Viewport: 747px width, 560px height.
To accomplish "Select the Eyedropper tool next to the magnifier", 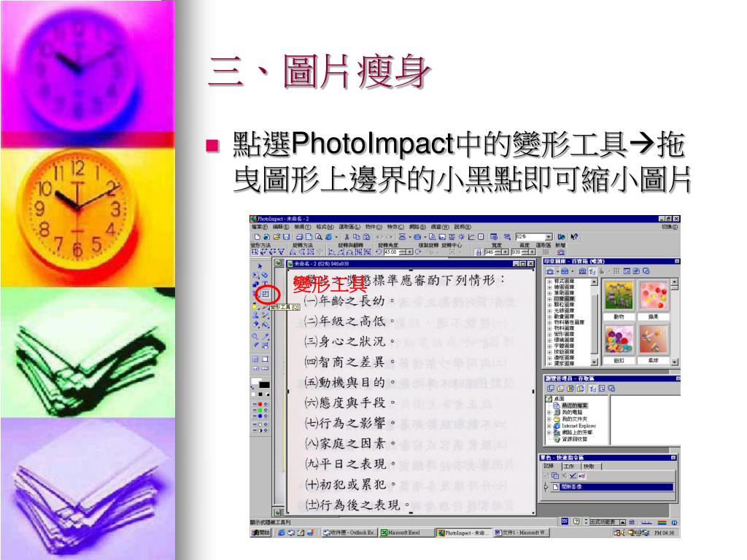I will click(x=266, y=336).
